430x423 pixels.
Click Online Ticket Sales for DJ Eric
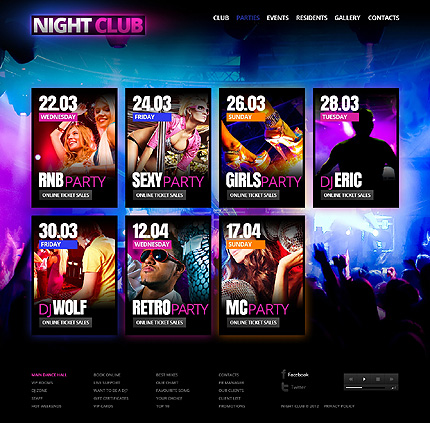click(347, 195)
